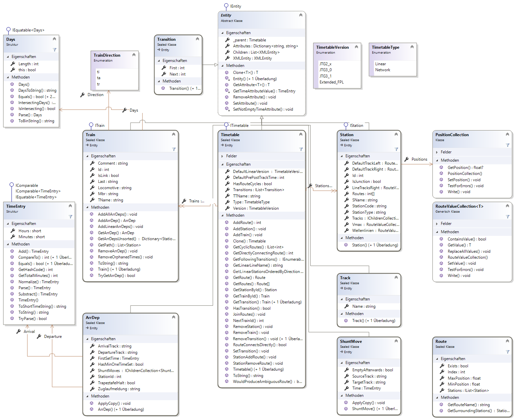Select Children : List<XMLEntity> in Entity
The width and height of the screenshot is (515, 420).
pos(256,52)
